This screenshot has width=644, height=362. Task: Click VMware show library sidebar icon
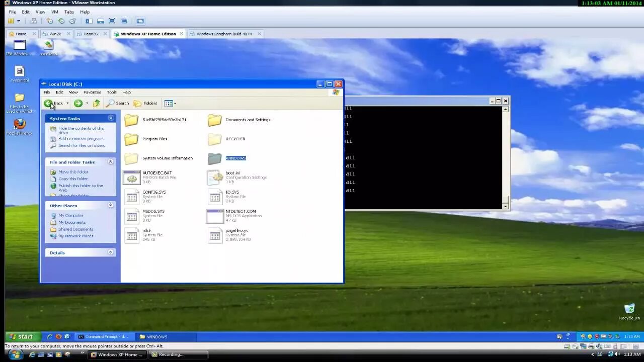point(89,21)
